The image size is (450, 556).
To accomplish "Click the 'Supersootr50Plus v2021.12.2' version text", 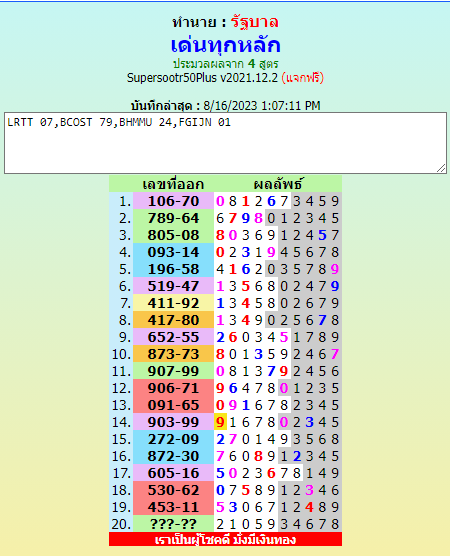I will [x=202, y=78].
